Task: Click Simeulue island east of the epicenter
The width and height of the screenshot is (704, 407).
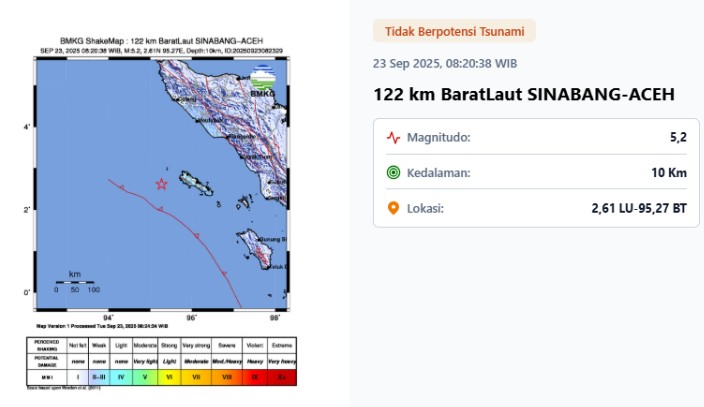Action: (x=196, y=183)
